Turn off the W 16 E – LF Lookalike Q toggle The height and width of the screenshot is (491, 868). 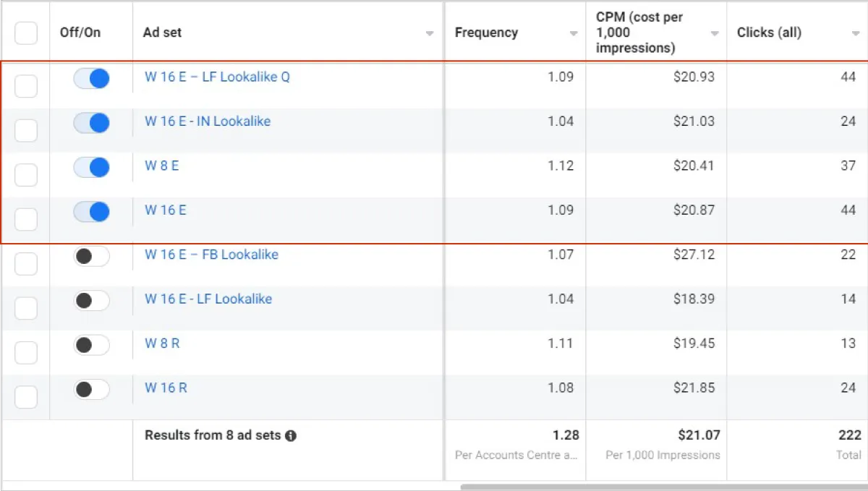point(91,79)
